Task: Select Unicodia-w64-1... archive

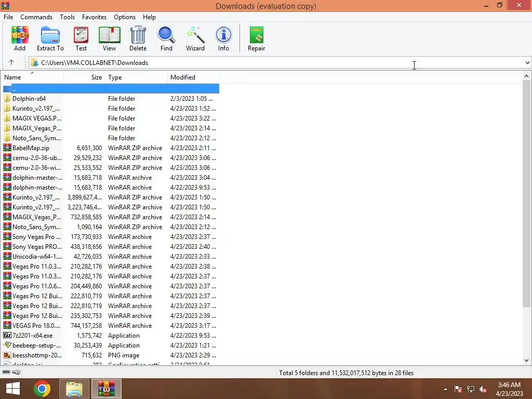Action: 111,256
